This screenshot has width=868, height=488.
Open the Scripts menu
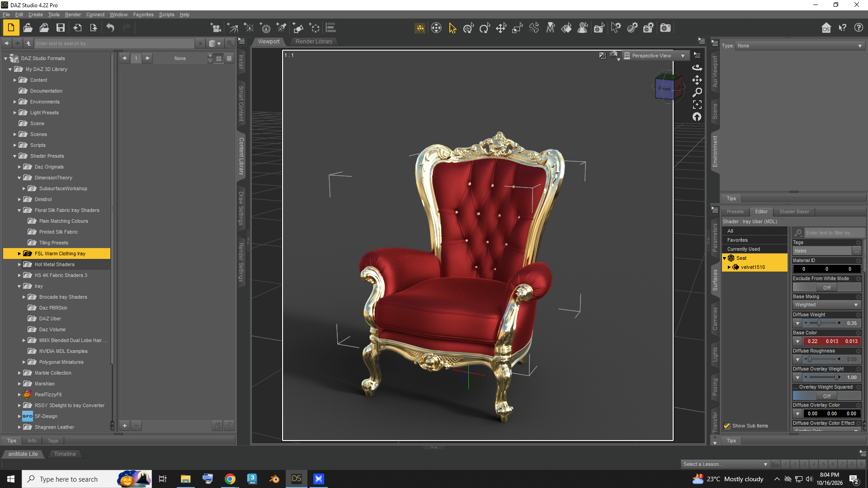point(166,14)
